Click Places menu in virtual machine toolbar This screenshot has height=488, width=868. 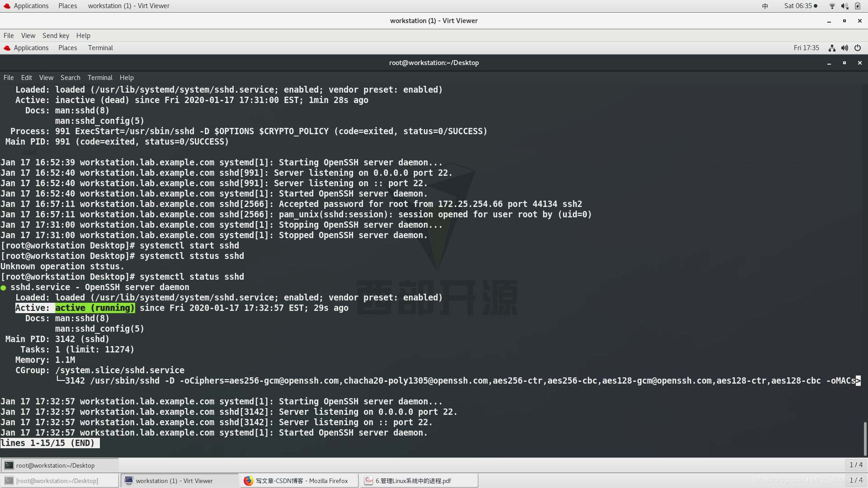[67, 47]
